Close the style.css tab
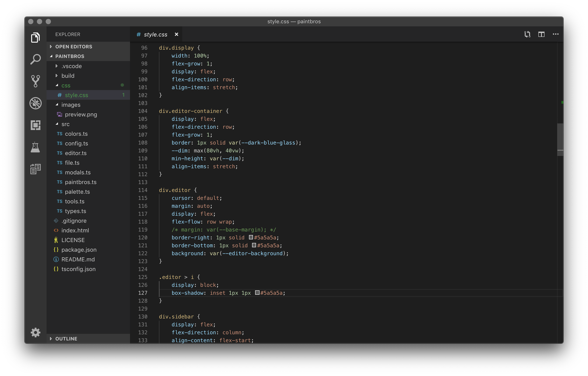The height and width of the screenshot is (376, 588). coord(177,34)
